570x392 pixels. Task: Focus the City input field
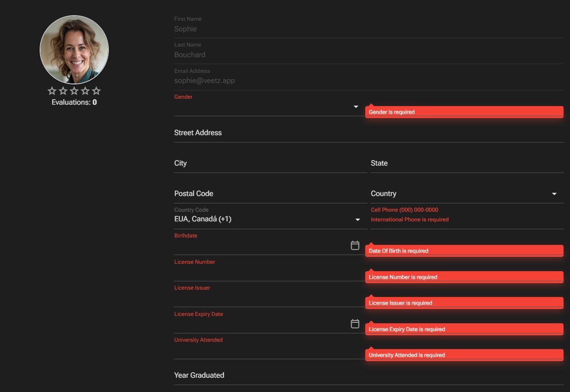pos(270,163)
